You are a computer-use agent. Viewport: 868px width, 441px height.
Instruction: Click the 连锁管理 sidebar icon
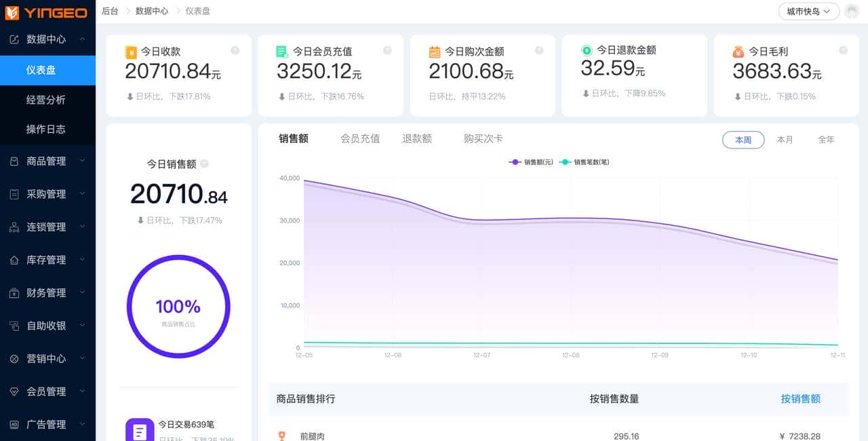point(15,227)
